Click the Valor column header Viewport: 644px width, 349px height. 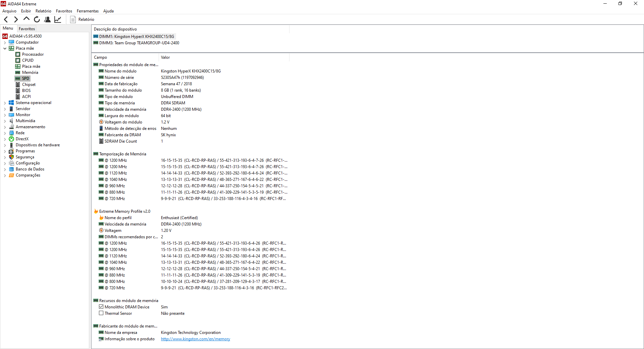[224, 57]
